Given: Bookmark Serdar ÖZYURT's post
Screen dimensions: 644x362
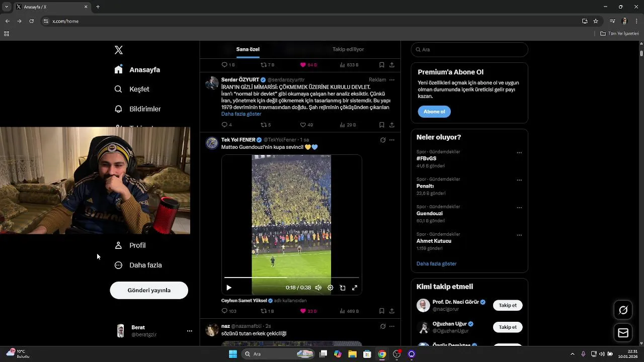Looking at the screenshot, I should (382, 125).
